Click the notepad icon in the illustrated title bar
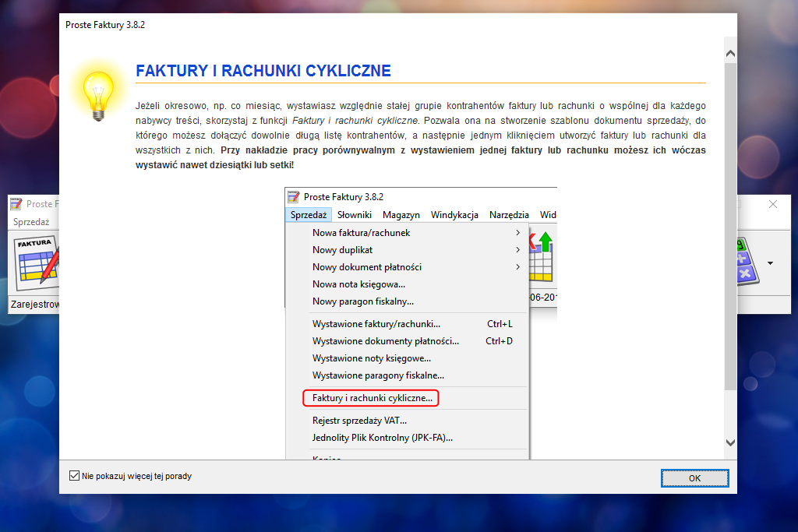The height and width of the screenshot is (532, 798). coord(294,197)
